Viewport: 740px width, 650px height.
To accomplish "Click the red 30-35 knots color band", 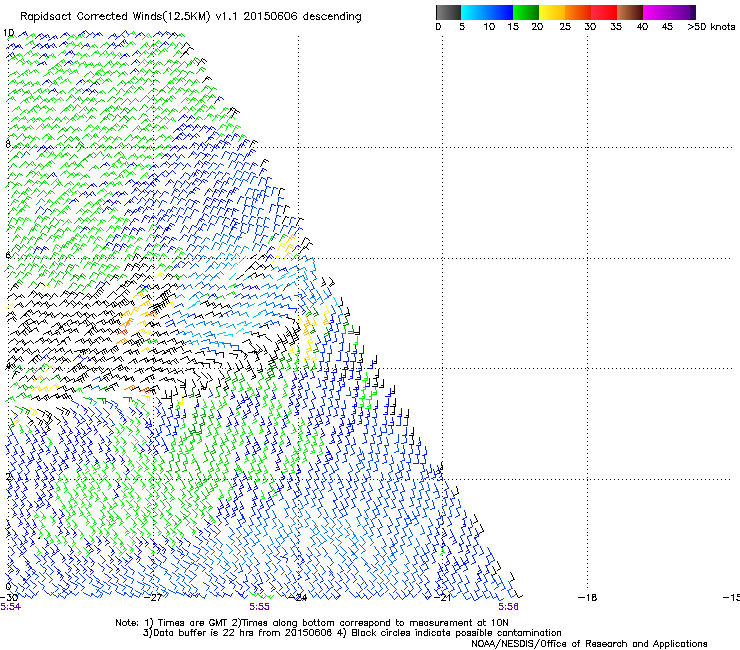I will (x=604, y=12).
